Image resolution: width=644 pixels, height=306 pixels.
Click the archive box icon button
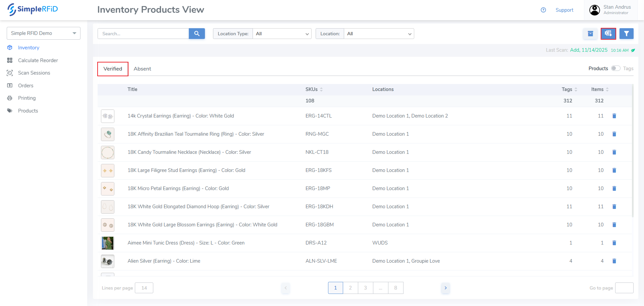[x=590, y=34]
